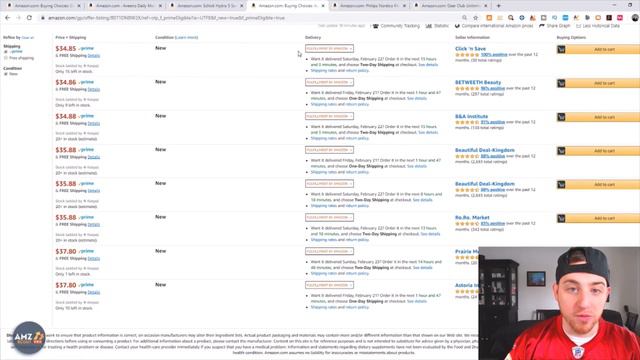Viewport: 640px width, 360px height.
Task: Switch to the Philips Norelco tab
Action: (369, 6)
